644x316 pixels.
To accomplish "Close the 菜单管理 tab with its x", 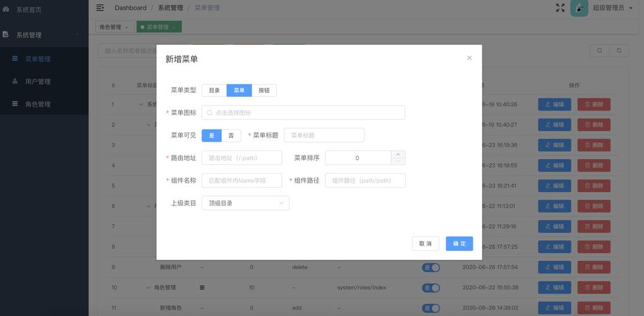I will (174, 28).
